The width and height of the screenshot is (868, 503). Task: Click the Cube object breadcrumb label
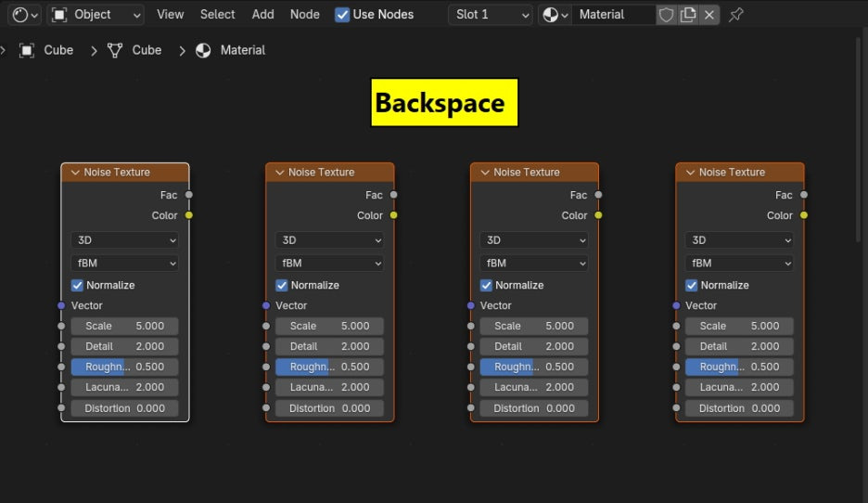[58, 50]
